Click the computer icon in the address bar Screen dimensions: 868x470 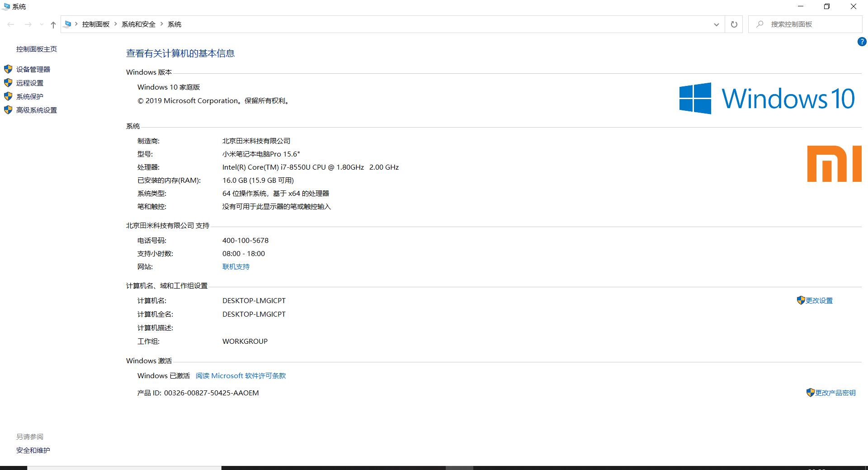pyautogui.click(x=67, y=24)
